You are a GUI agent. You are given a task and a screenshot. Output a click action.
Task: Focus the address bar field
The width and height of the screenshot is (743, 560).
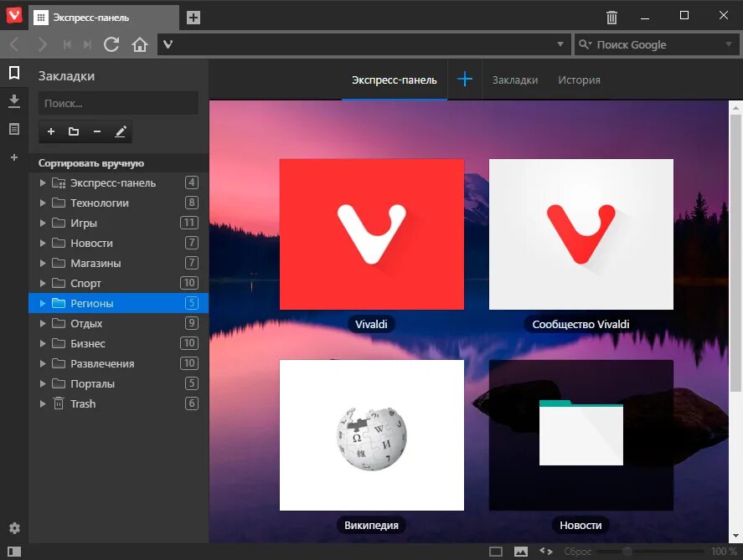pyautogui.click(x=364, y=44)
